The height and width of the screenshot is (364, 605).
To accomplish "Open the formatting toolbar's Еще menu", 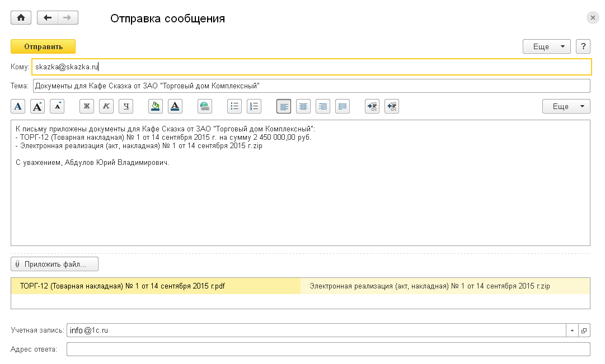I will click(563, 106).
